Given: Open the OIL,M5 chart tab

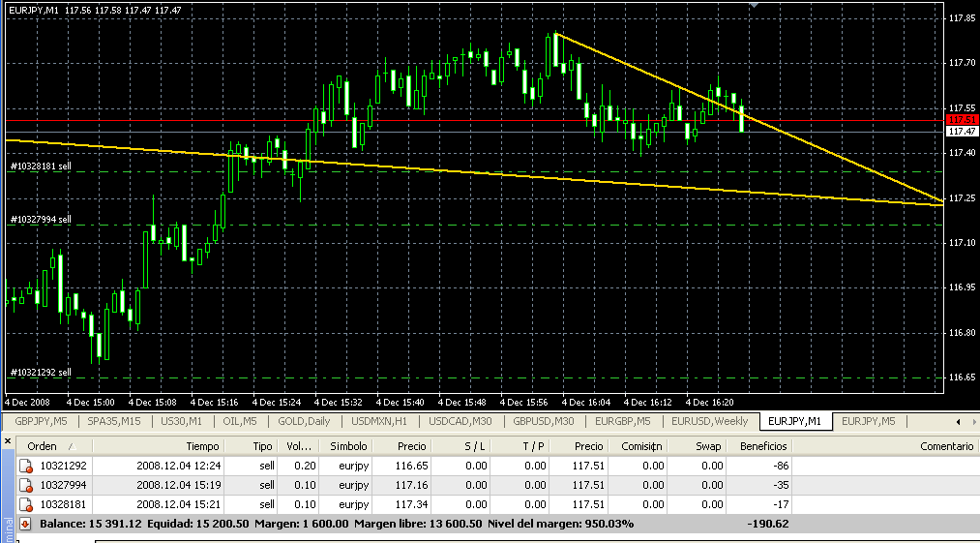Looking at the screenshot, I should (x=239, y=422).
